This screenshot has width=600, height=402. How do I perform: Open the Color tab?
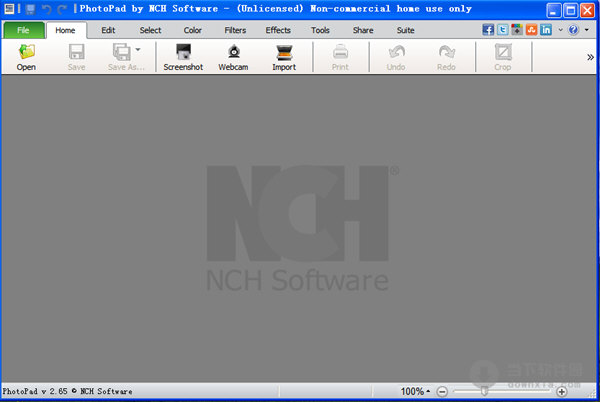(192, 30)
